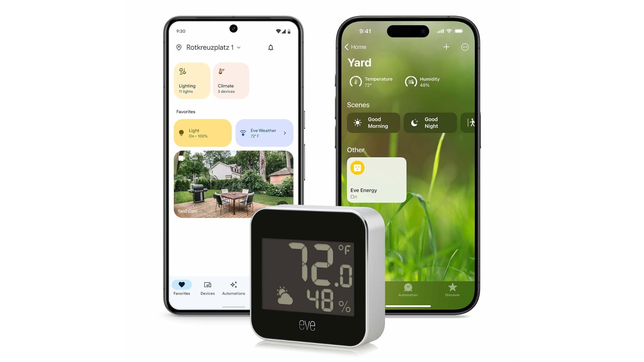644x362 pixels.
Task: Open the Yard room options menu
Action: (465, 47)
